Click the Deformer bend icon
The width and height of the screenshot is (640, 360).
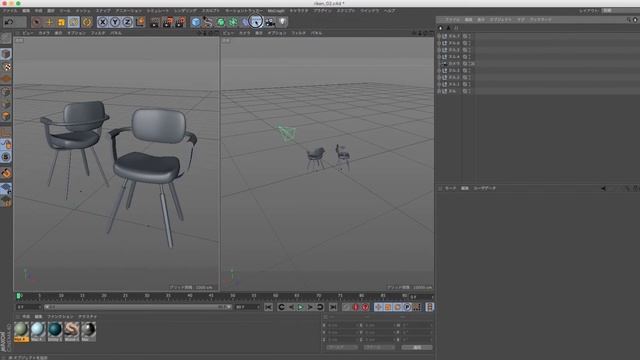[245, 22]
